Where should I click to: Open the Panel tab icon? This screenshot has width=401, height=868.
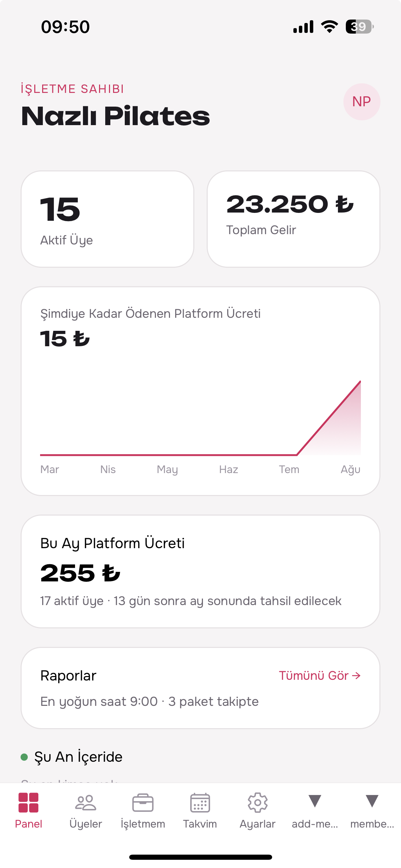[x=28, y=803]
